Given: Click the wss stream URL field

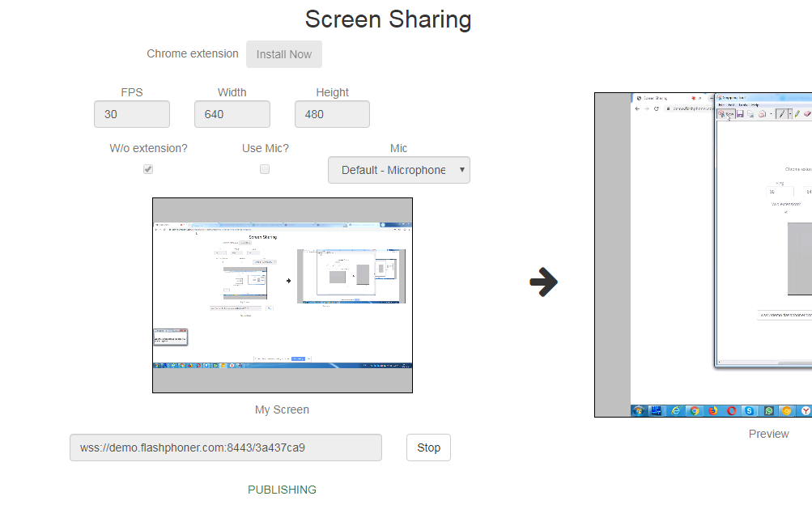Looking at the screenshot, I should point(225,447).
